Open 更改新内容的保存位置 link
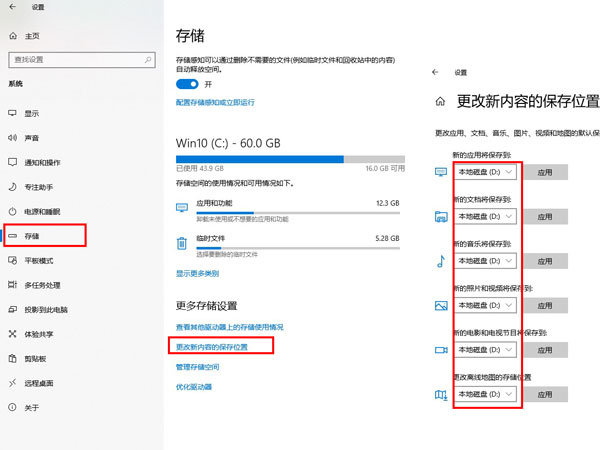Screen dimensions: 600x450 pyautogui.click(x=212, y=347)
